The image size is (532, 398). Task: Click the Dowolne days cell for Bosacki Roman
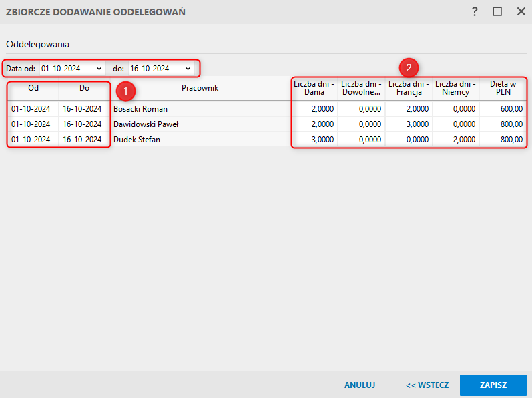tap(361, 109)
